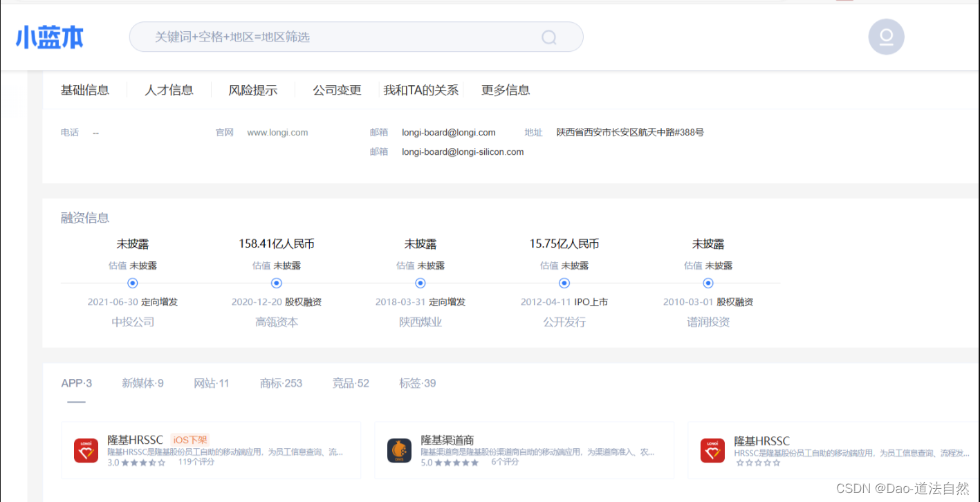Click the 小蓝本 logo
This screenshot has height=502, width=980.
point(50,37)
